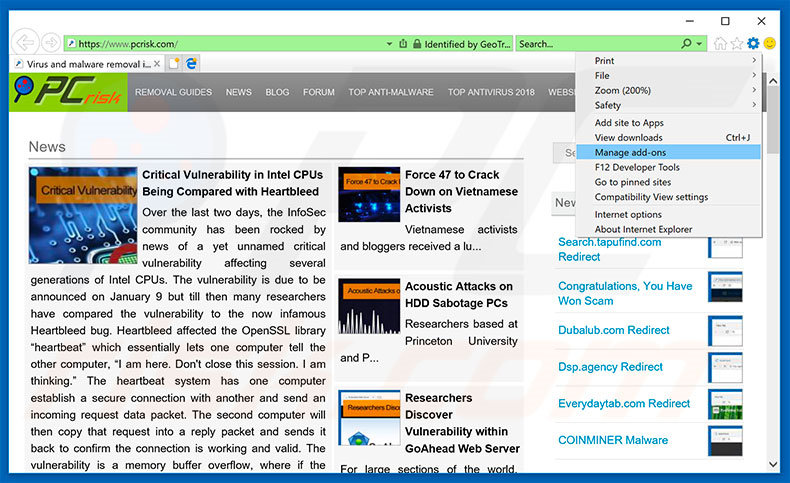790x483 pixels.
Task: Open Critical Vulnerability in Intel CPUs article
Action: 232,183
